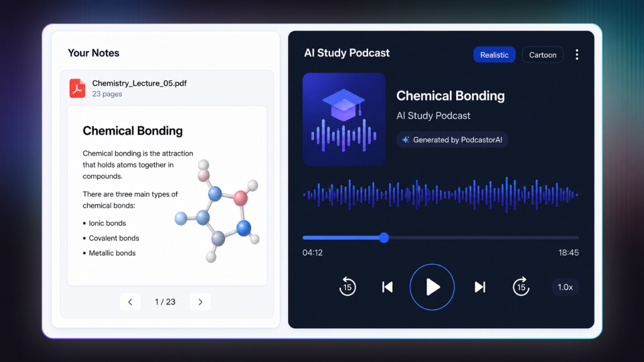The image size is (644, 362).
Task: Click the "23 pages" label
Action: coord(107,94)
